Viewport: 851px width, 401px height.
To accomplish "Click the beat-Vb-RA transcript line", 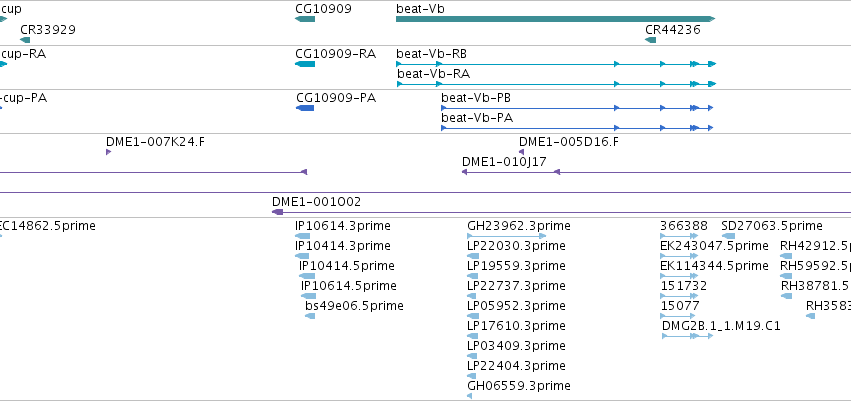I will click(556, 84).
